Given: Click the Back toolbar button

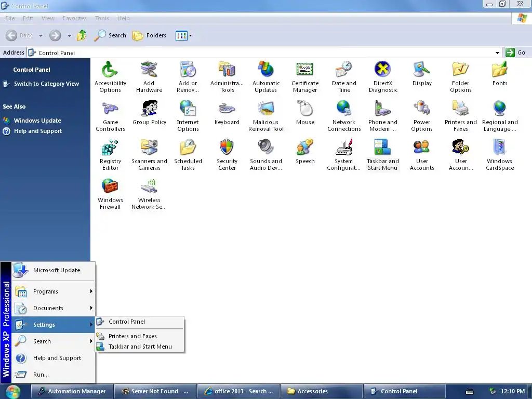Looking at the screenshot, I should [19, 35].
